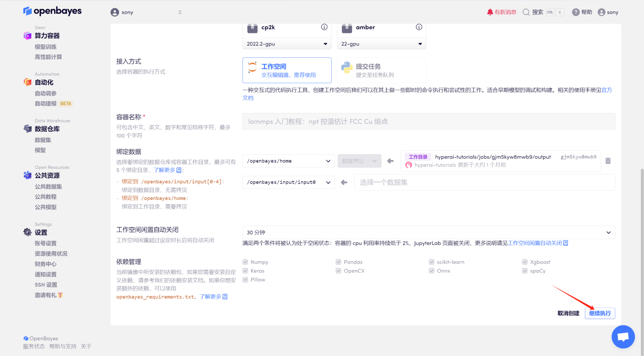Click the 继续执行 button

599,313
